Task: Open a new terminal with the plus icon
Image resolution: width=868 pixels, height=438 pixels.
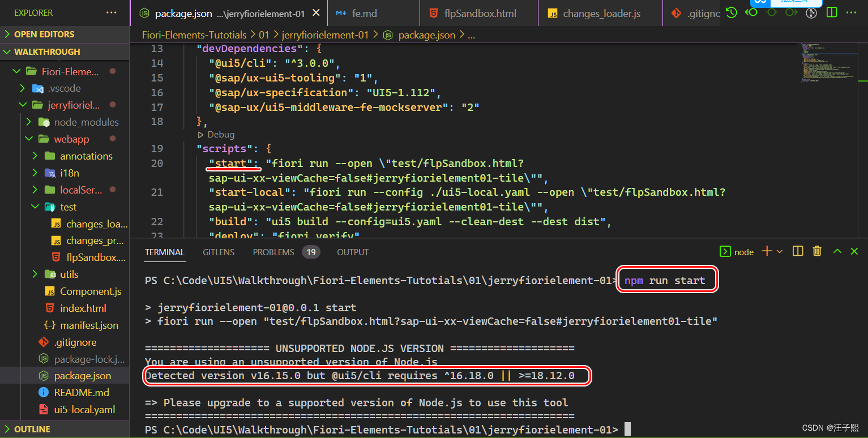Action: pos(766,251)
